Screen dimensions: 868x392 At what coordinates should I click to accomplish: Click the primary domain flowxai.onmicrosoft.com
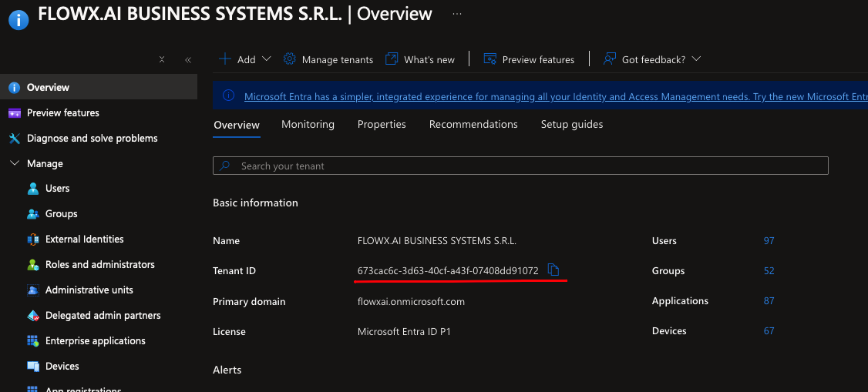[412, 302]
